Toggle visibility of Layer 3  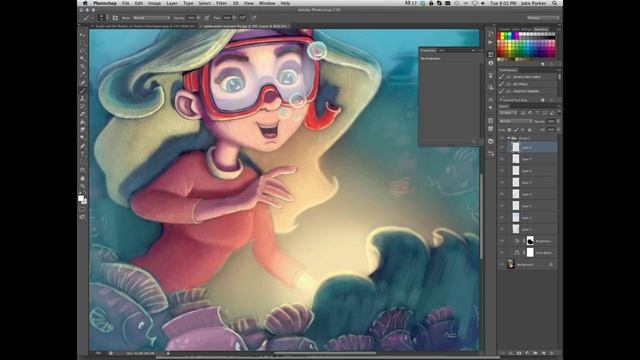[x=502, y=206]
